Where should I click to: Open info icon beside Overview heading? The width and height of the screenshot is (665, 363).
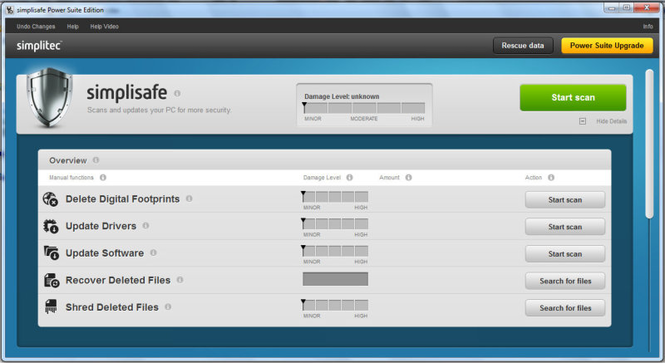click(x=96, y=160)
